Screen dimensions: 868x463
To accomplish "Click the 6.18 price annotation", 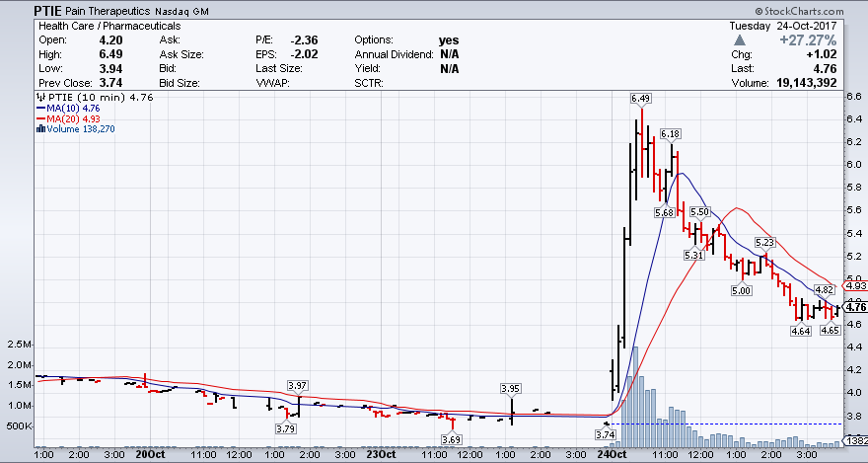I will (x=671, y=133).
